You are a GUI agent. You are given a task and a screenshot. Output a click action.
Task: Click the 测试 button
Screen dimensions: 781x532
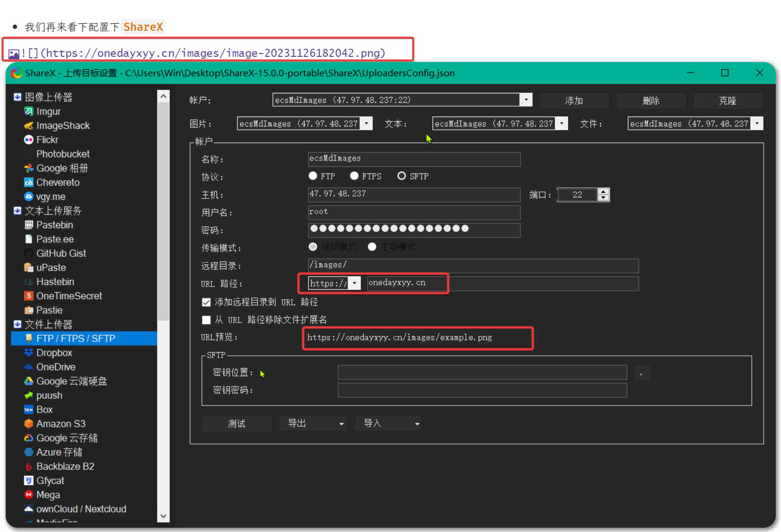click(x=237, y=424)
